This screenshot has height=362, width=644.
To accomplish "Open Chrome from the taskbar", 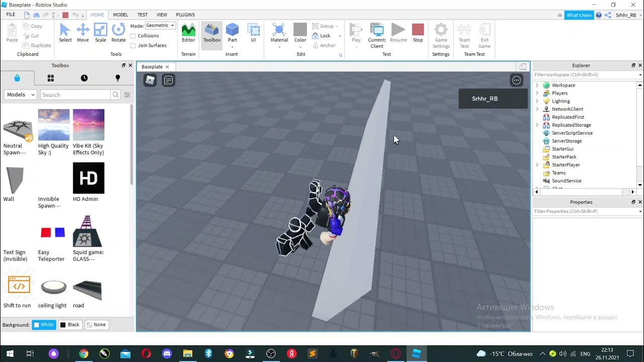I will click(x=84, y=353).
